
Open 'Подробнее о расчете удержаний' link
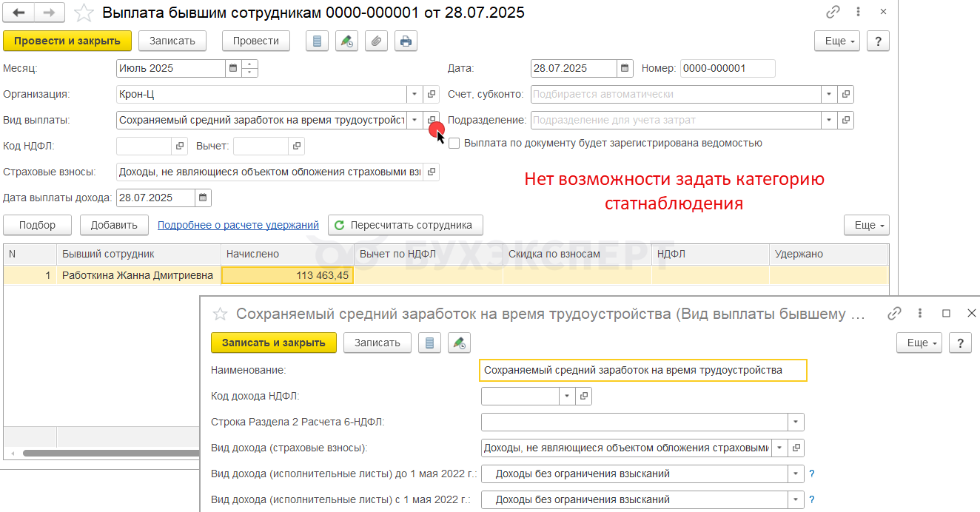[238, 225]
